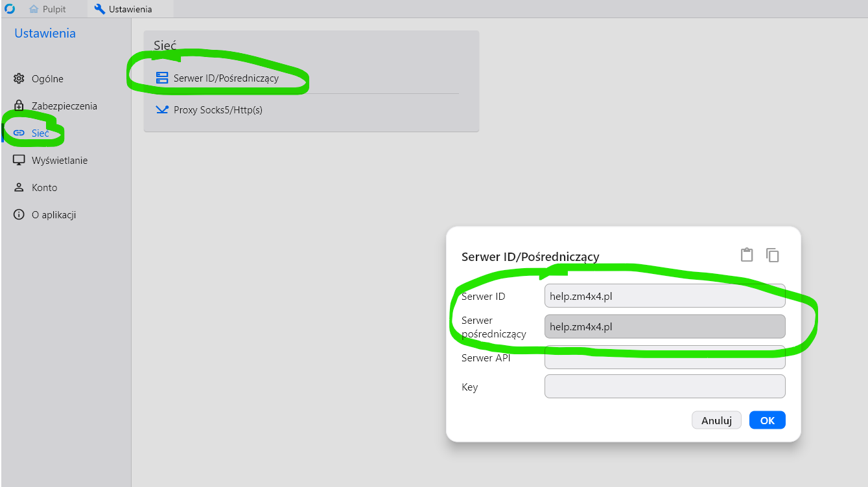Click the Proxy Socks5/Http(s) arrow icon
Image resolution: width=868 pixels, height=487 pixels.
coord(162,110)
